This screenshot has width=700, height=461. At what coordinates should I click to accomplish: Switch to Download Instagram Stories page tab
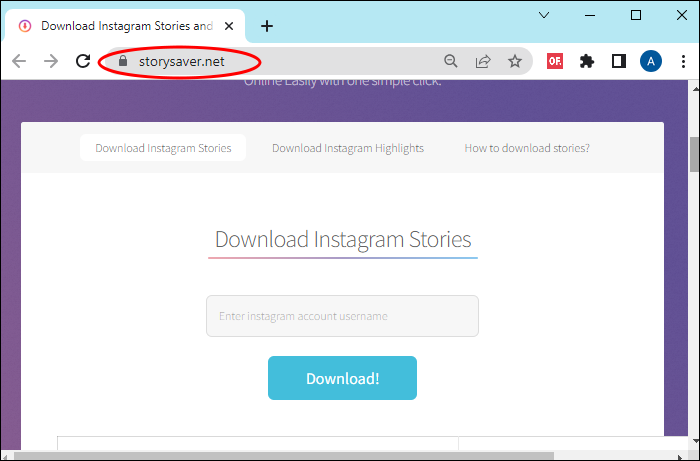tap(163, 148)
